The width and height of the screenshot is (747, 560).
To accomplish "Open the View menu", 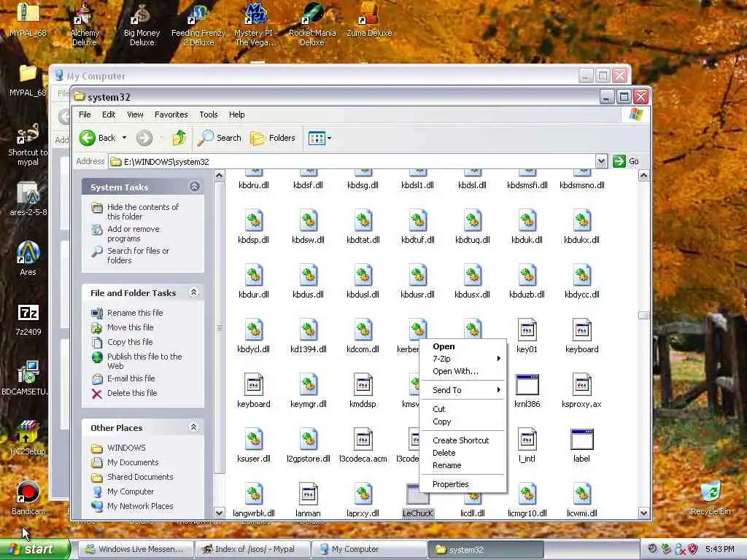I will pos(135,114).
